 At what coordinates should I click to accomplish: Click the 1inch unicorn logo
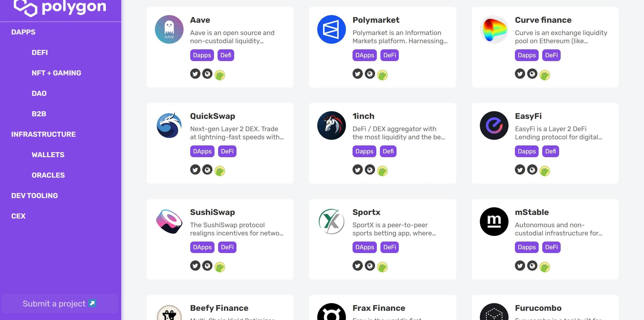pos(331,125)
